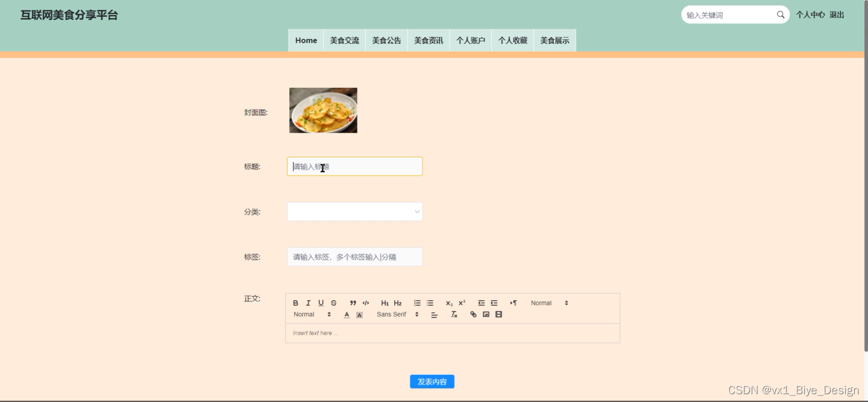Click the page vertical scrollbar
This screenshot has width=868, height=402.
coord(866,176)
